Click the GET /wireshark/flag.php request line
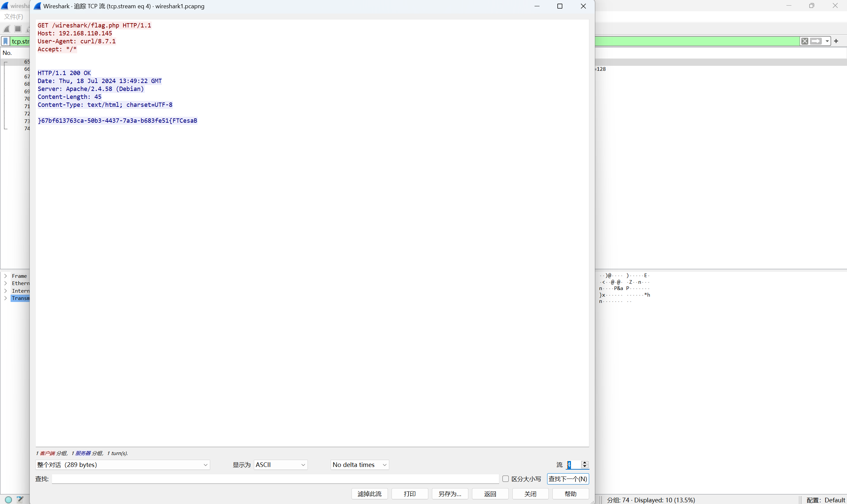This screenshot has height=504, width=847. click(x=94, y=25)
